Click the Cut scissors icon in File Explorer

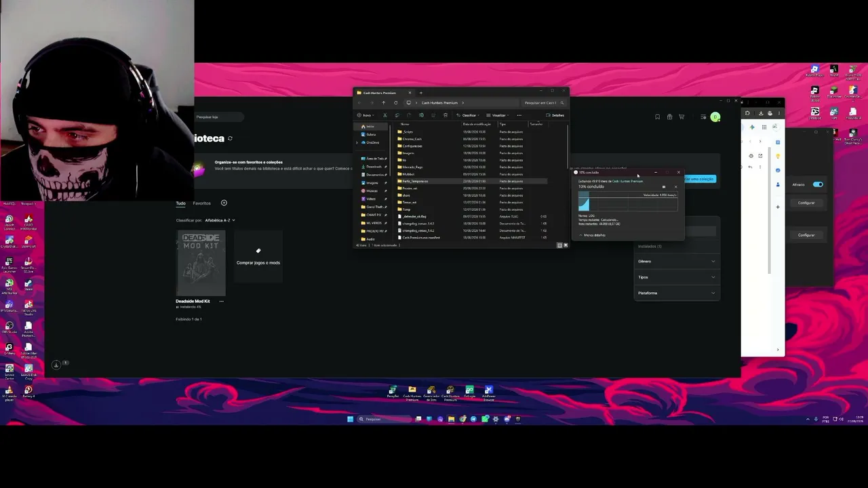384,115
